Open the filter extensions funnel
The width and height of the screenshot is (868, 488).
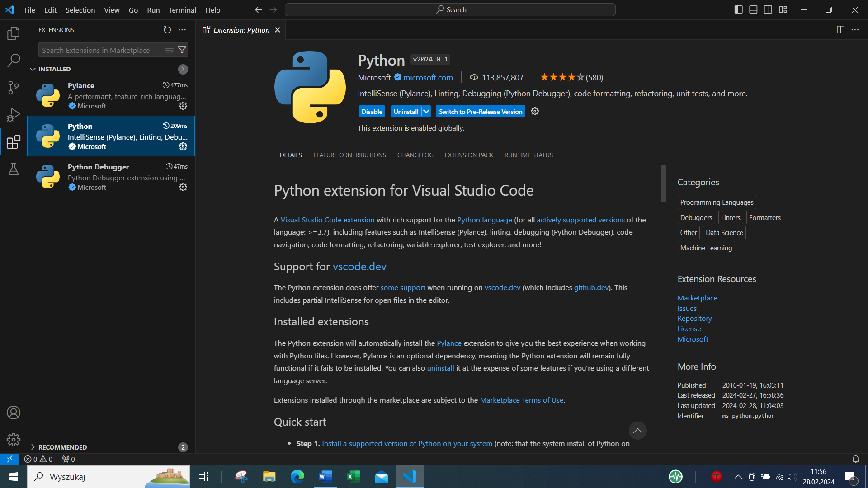point(182,50)
